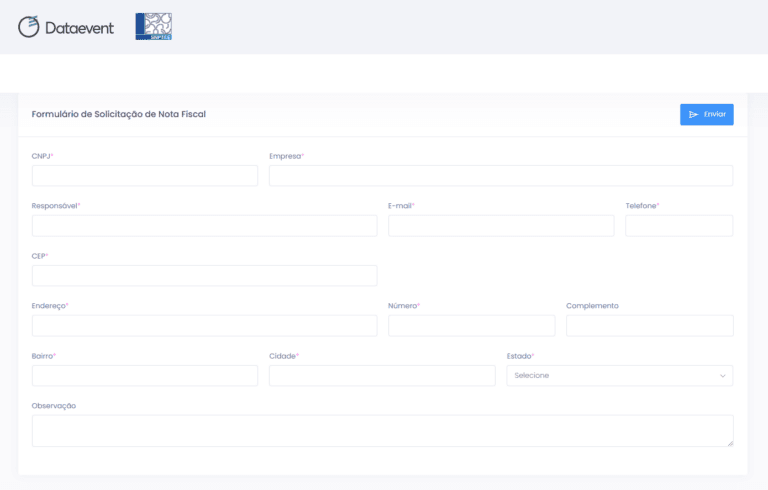This screenshot has height=490, width=768.
Task: Click the Enviar send button
Action: [x=706, y=114]
